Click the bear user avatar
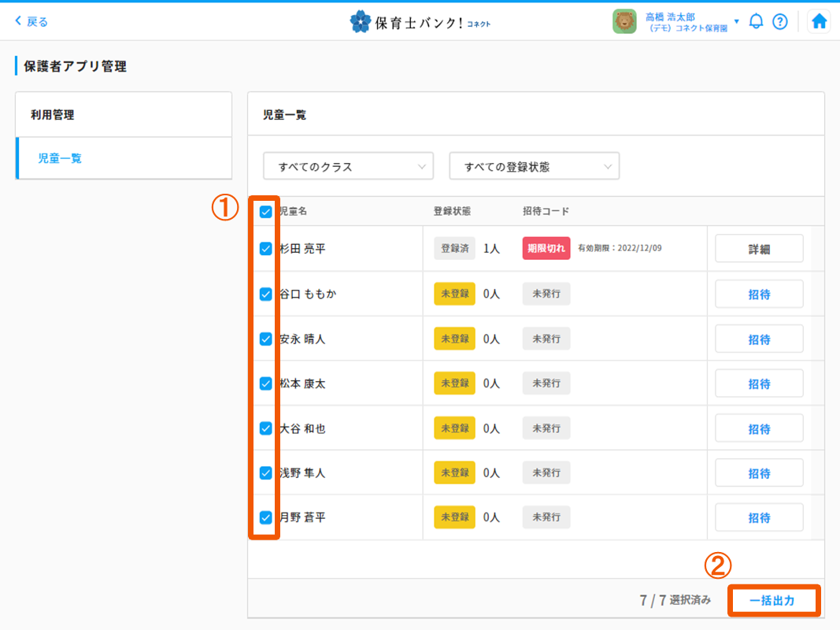 [624, 21]
